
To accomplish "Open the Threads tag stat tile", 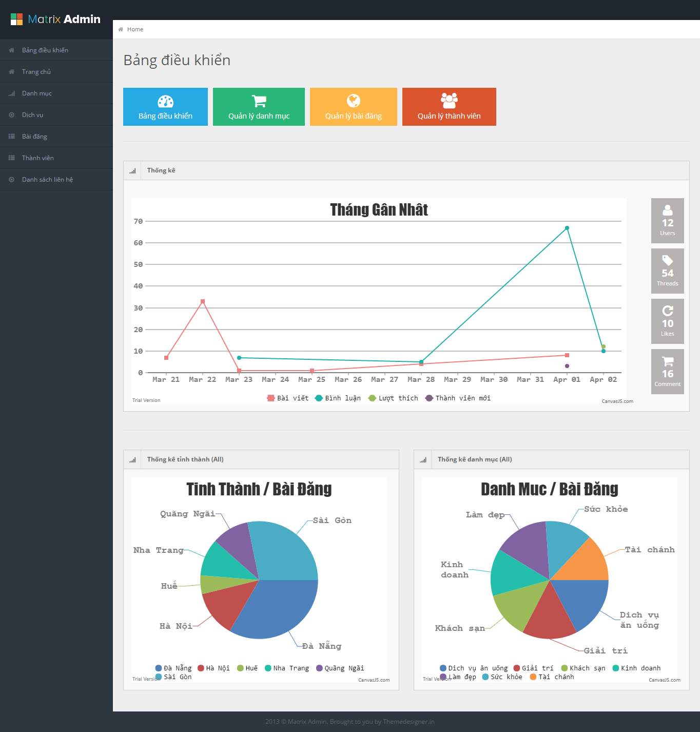I will click(x=667, y=271).
